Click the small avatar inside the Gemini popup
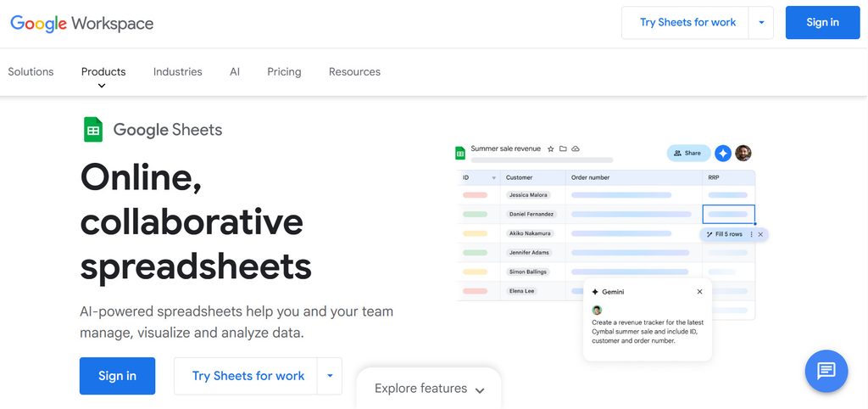The image size is (868, 409). click(x=597, y=310)
